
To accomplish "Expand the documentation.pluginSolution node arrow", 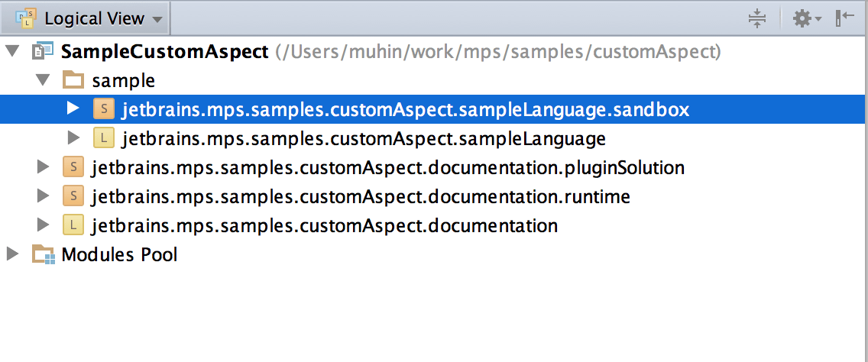I will tap(44, 166).
